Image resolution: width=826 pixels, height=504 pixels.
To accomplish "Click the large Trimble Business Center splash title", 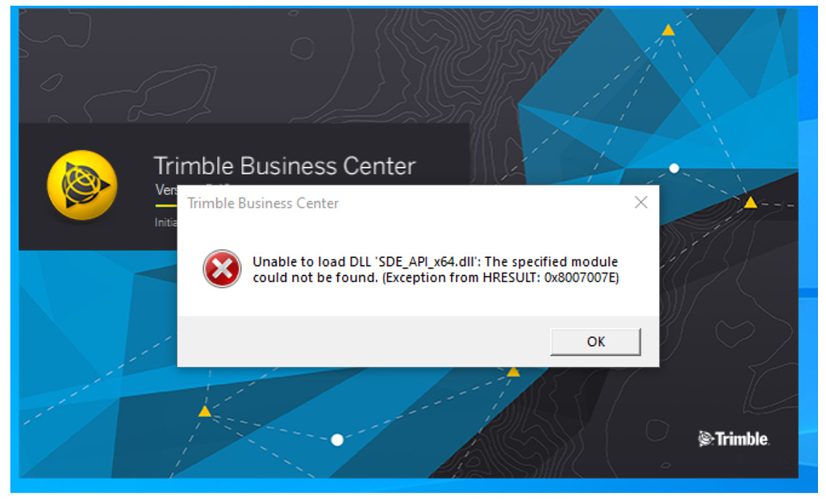I will (x=285, y=166).
